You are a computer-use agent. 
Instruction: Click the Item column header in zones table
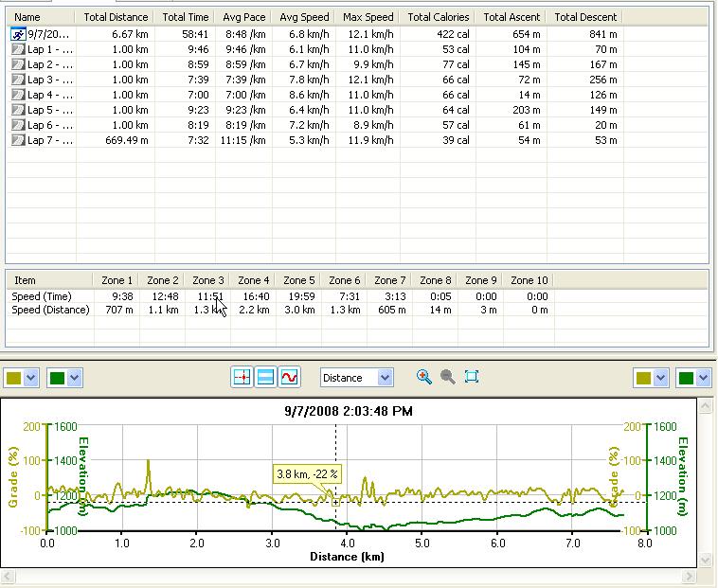coord(49,280)
